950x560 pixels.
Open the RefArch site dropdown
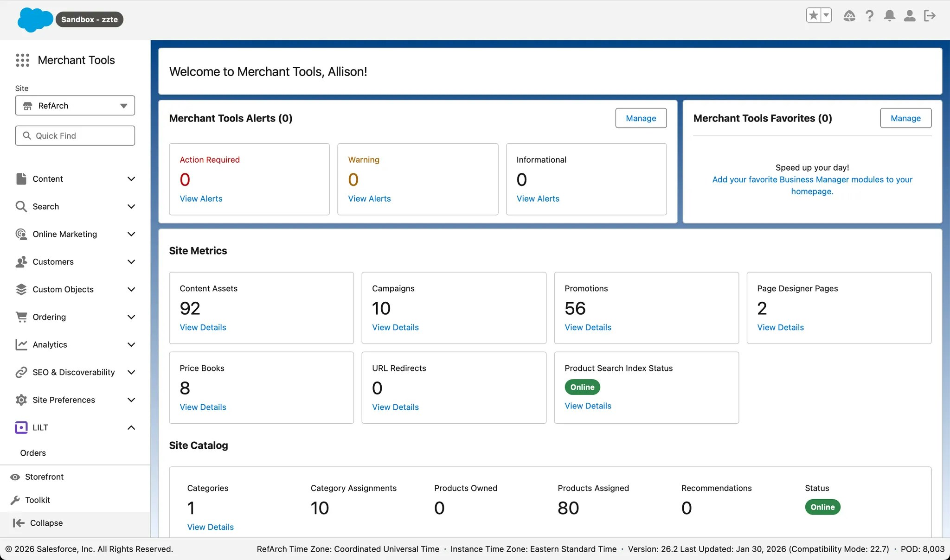[75, 106]
